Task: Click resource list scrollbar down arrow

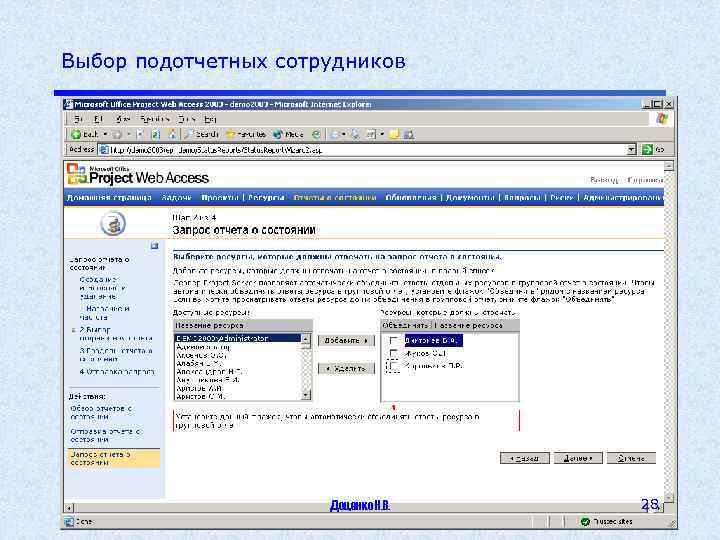Action: [x=305, y=394]
